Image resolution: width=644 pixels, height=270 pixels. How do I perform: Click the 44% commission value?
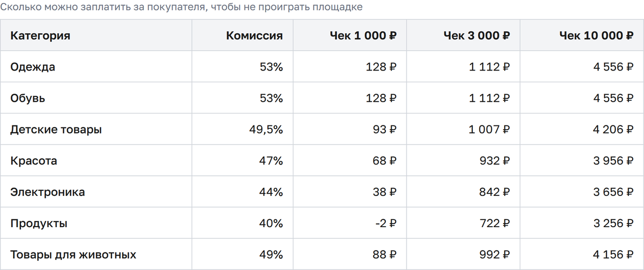click(271, 192)
